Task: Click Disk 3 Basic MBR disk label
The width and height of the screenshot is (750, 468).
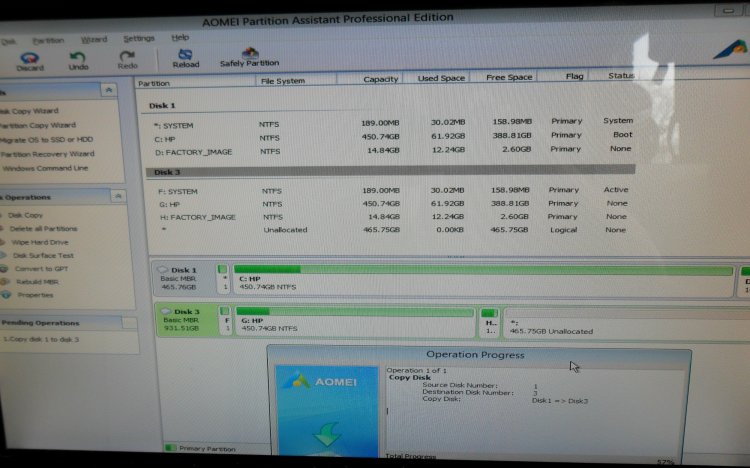Action: tap(187, 320)
